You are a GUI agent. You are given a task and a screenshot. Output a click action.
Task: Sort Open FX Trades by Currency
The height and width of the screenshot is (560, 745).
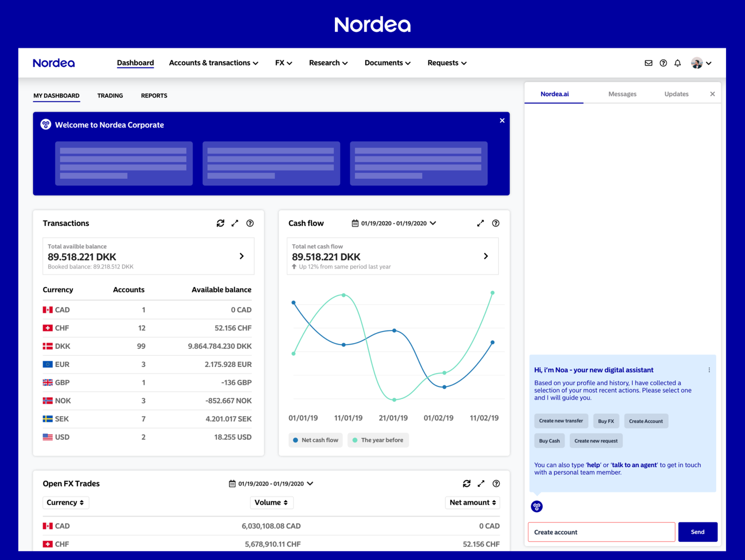[x=66, y=502]
